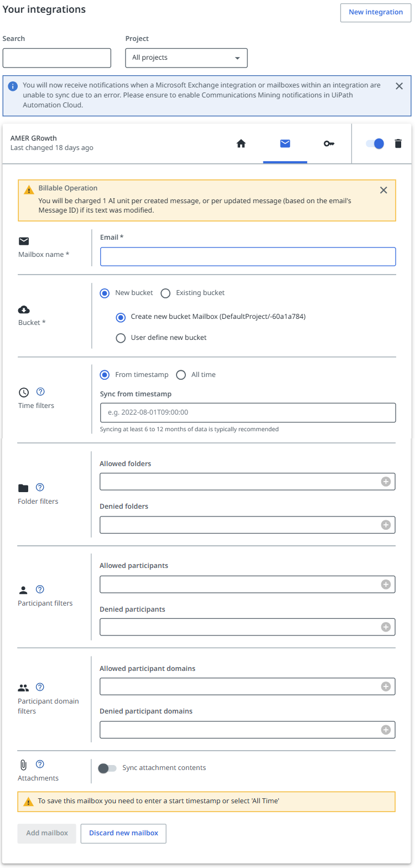Viewport: 415px width, 868px height.
Task: Select the home icon on the integration card
Action: point(241,143)
